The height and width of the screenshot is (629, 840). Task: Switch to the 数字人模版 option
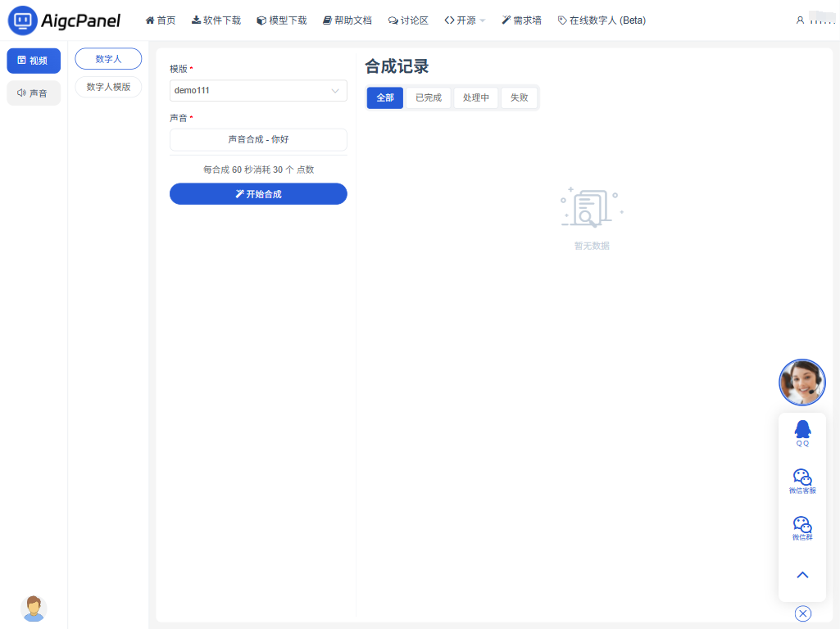click(108, 87)
